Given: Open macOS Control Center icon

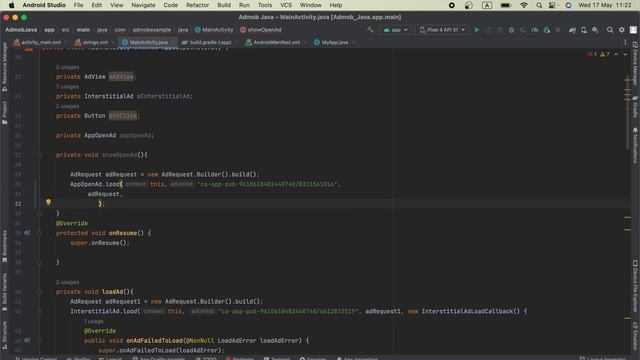Looking at the screenshot, I should point(552,5).
